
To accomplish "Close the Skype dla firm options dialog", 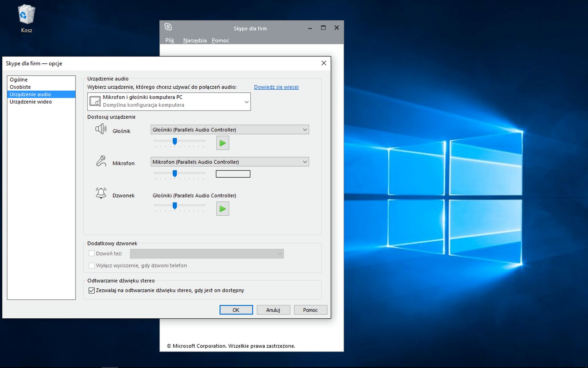I will pos(324,63).
